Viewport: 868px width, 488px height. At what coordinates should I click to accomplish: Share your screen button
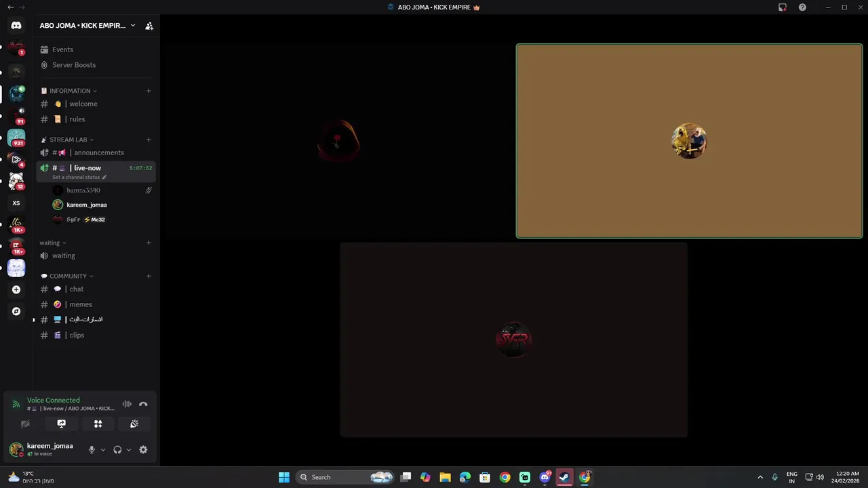click(62, 424)
